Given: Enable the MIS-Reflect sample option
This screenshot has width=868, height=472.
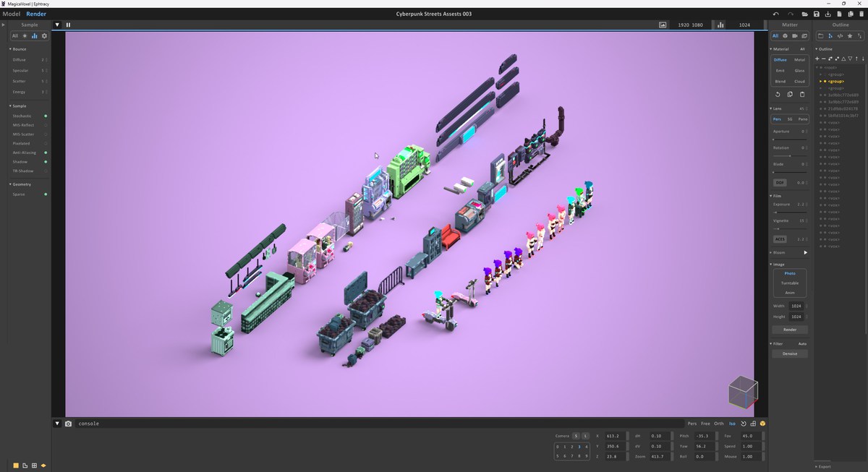Looking at the screenshot, I should point(46,125).
